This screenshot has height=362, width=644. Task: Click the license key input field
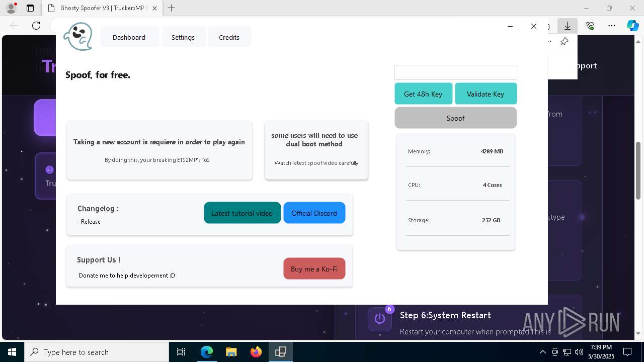coord(456,72)
